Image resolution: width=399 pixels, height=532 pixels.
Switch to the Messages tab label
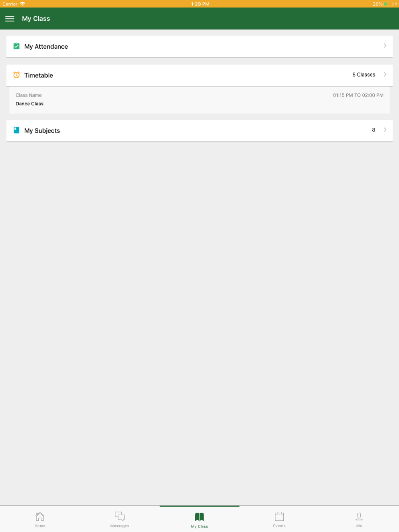tap(120, 526)
